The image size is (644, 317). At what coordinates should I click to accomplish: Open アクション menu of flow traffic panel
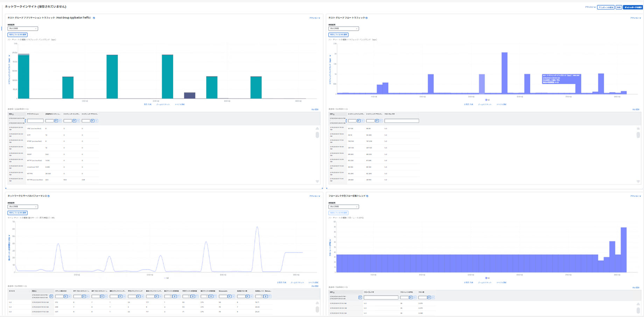(636, 18)
